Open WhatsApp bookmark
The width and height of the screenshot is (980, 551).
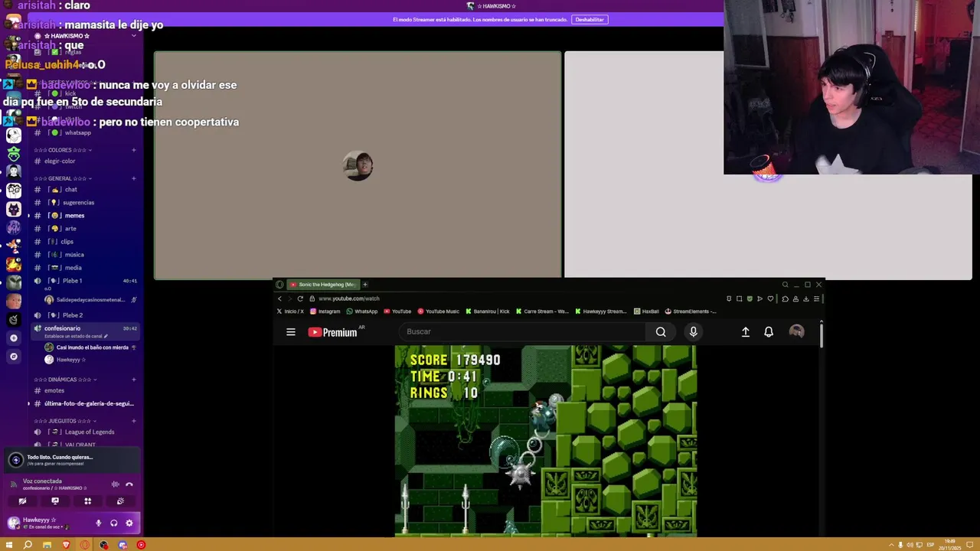pos(362,311)
